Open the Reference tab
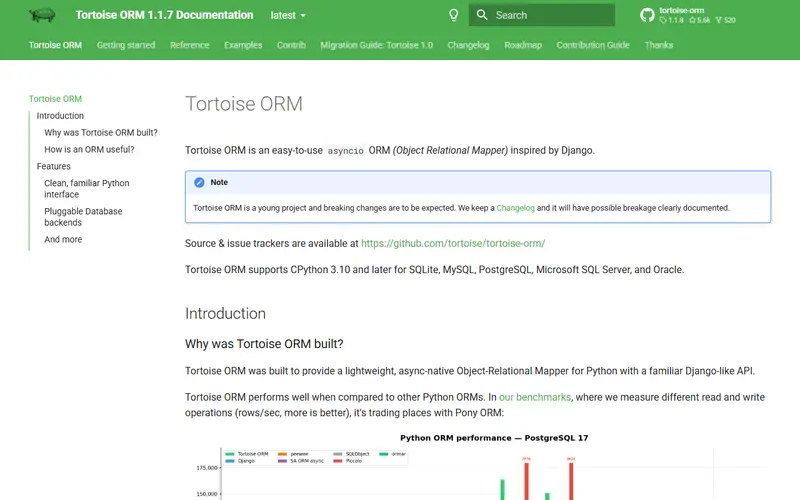 coord(190,45)
